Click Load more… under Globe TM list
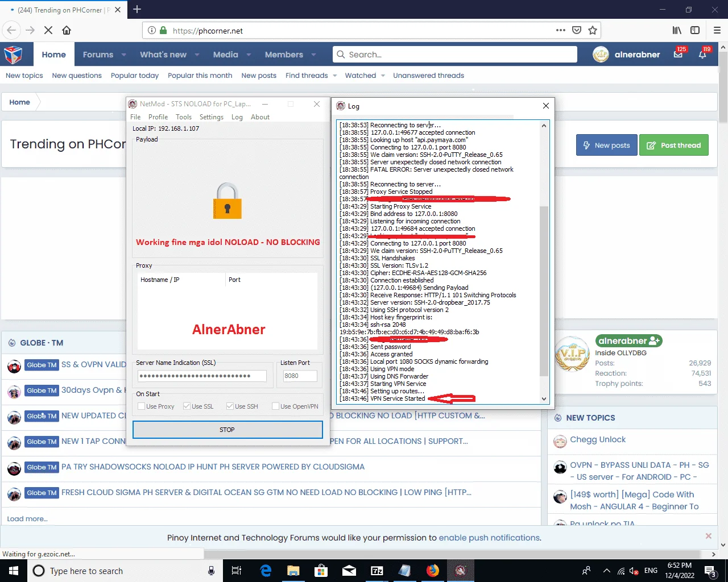The width and height of the screenshot is (728, 582). pyautogui.click(x=27, y=519)
